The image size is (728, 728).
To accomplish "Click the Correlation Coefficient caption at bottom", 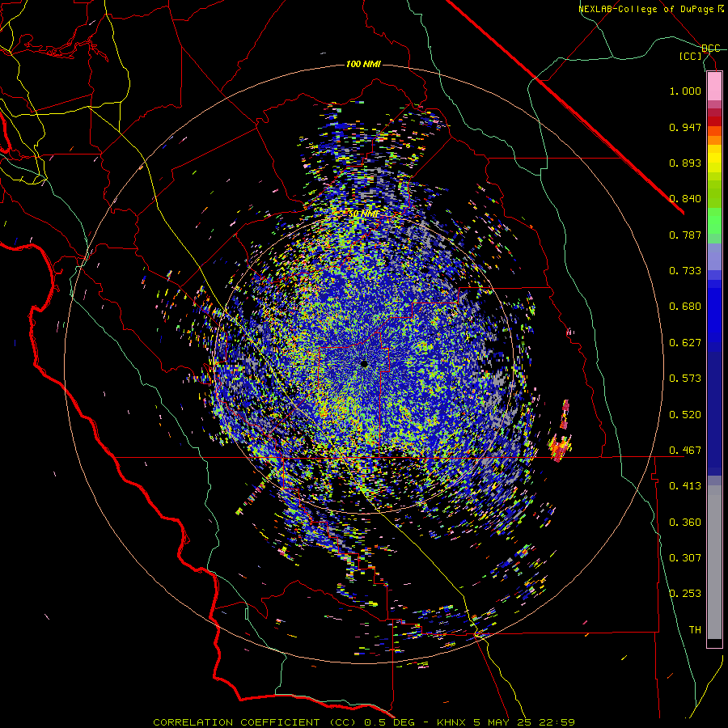I will click(x=364, y=722).
